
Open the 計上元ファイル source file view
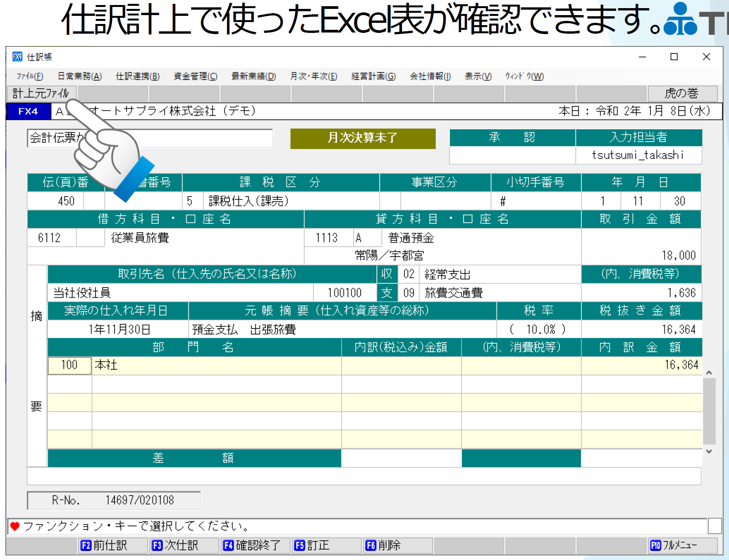tap(41, 93)
